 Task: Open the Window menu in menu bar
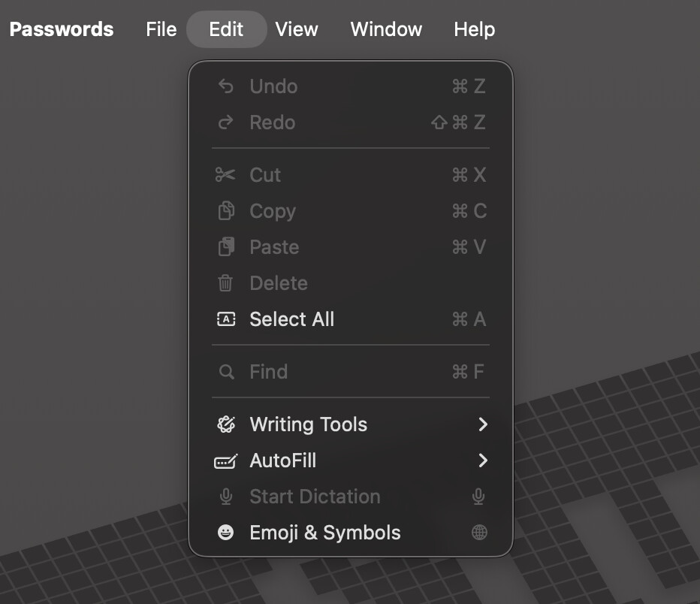(386, 29)
